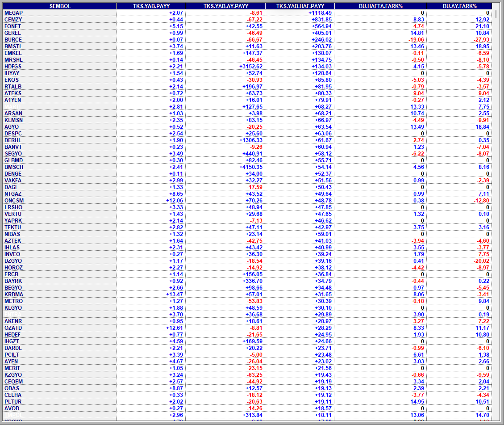Select the DENGE symbol
504x425 pixels.
13,174
